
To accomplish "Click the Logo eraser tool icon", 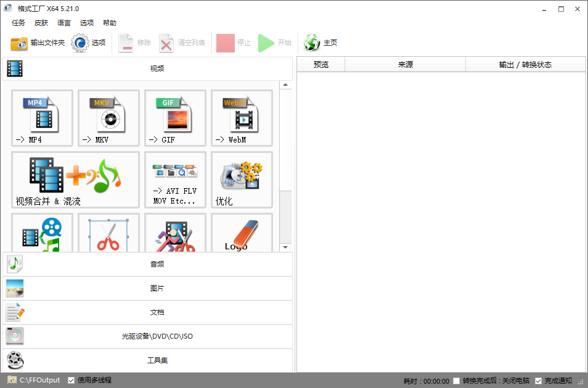I will tap(242, 234).
